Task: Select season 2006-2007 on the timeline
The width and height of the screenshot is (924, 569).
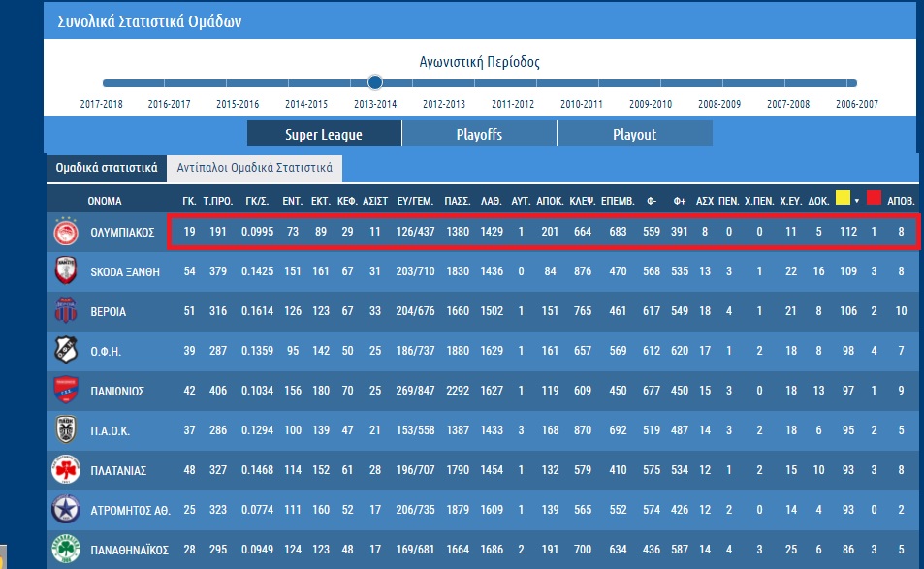Action: point(857,104)
